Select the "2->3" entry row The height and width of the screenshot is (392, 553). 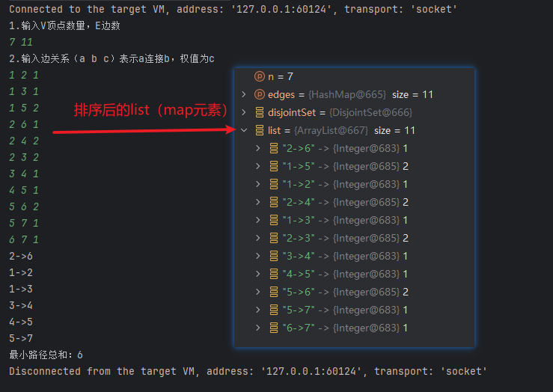tap(344, 238)
